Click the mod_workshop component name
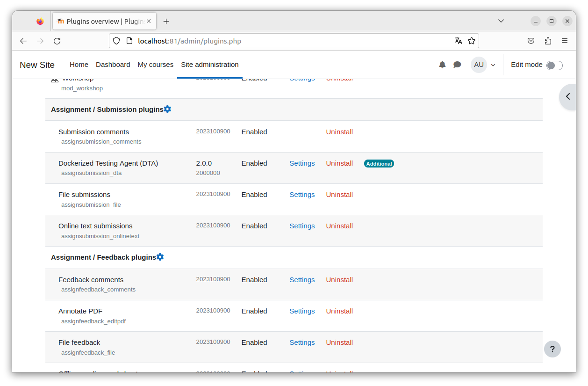 [82, 88]
